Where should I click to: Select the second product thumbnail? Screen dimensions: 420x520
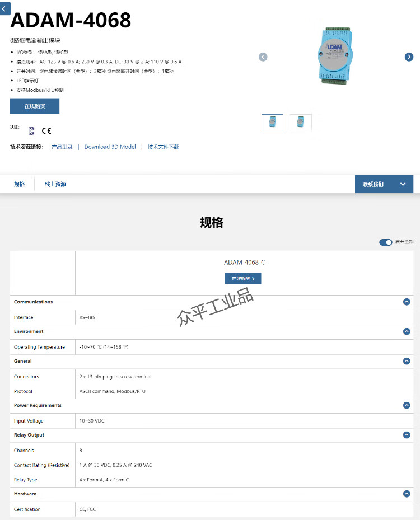pos(301,122)
